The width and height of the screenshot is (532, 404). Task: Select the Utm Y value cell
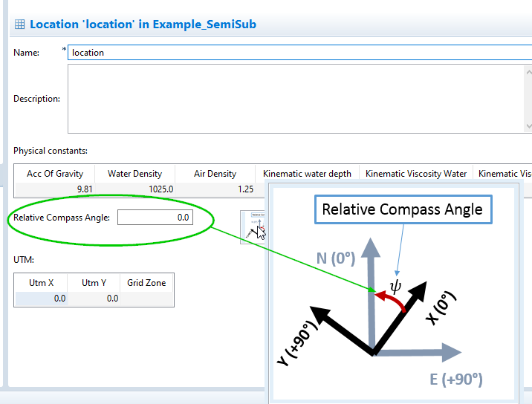[x=94, y=298]
